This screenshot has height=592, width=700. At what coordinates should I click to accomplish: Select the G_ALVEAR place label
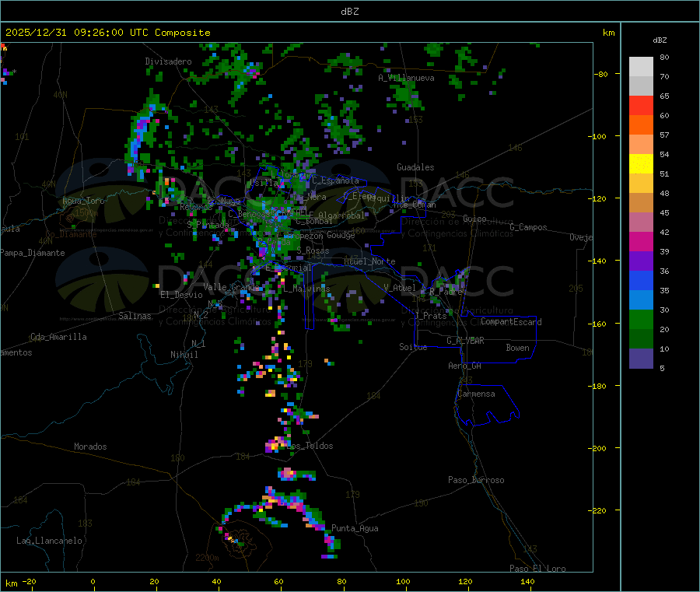click(x=465, y=341)
